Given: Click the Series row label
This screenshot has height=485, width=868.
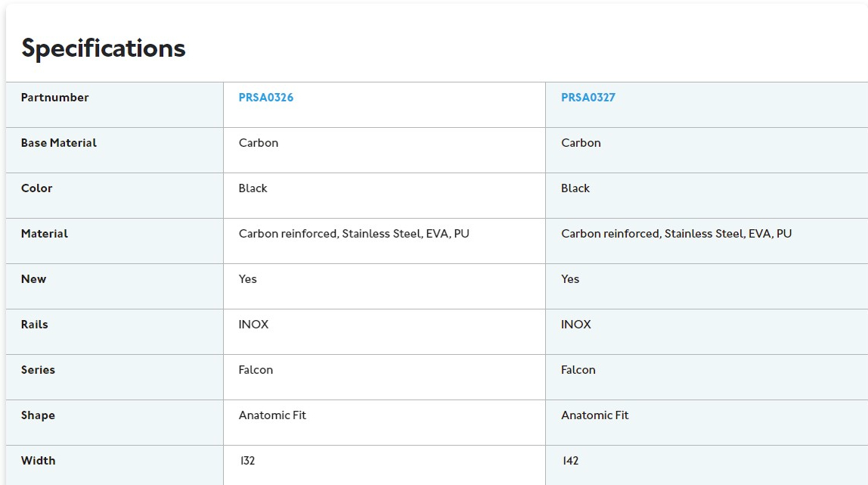Looking at the screenshot, I should pyautogui.click(x=39, y=370).
